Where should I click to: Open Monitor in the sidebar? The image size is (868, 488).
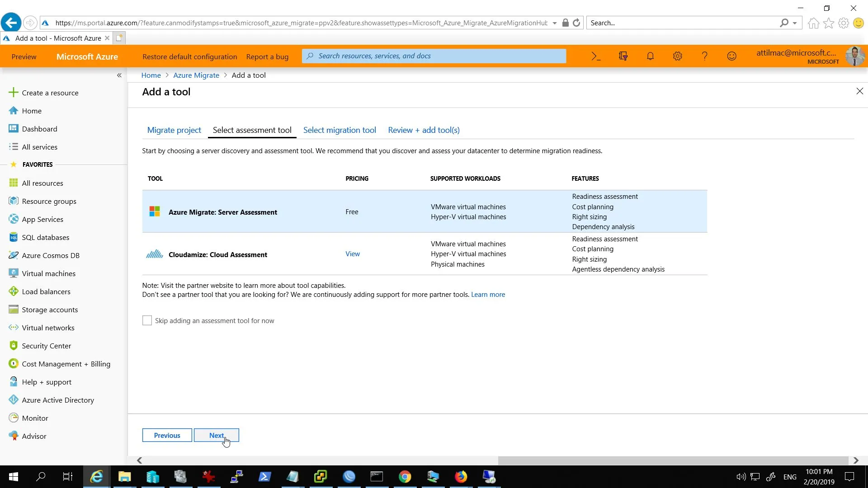35,418
